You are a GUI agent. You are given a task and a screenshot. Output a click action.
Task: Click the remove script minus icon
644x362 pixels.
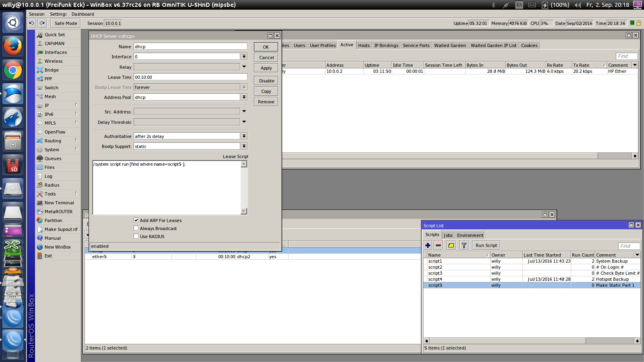pyautogui.click(x=438, y=245)
